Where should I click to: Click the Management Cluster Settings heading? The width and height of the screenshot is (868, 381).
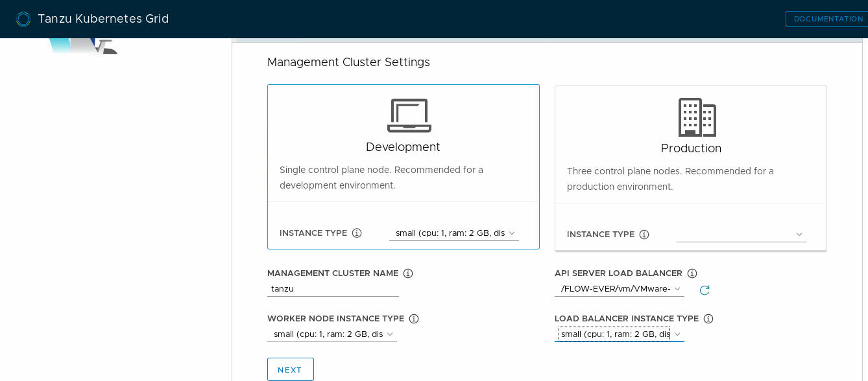tap(348, 62)
